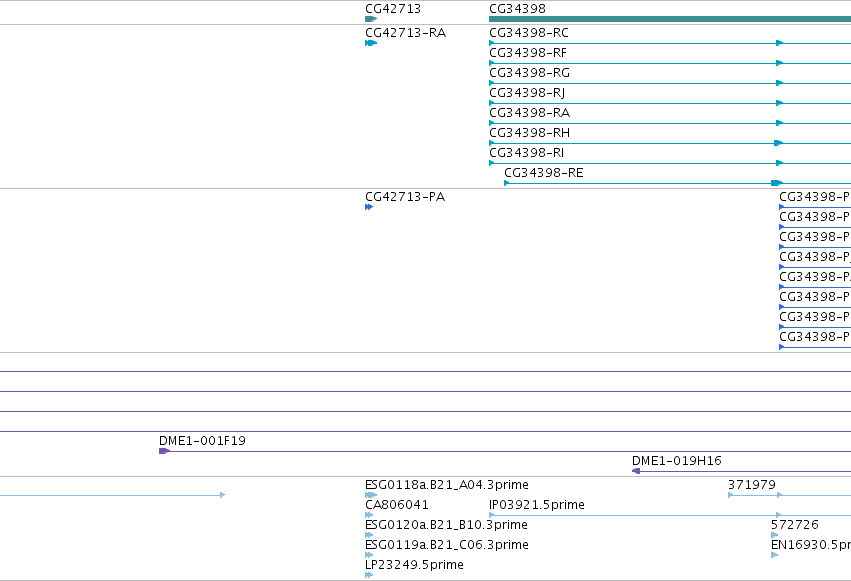Select the CG34398-RJ transcript label
Image resolution: width=851 pixels, height=581 pixels.
(527, 93)
